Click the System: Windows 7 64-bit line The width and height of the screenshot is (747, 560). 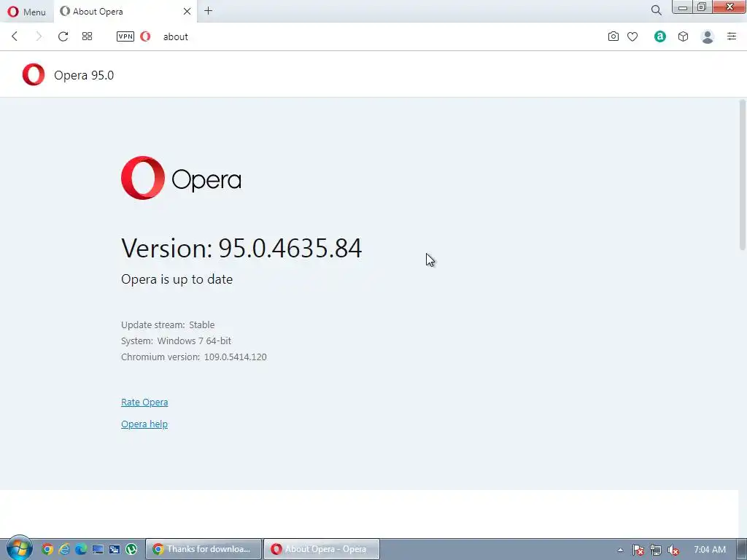pos(176,341)
